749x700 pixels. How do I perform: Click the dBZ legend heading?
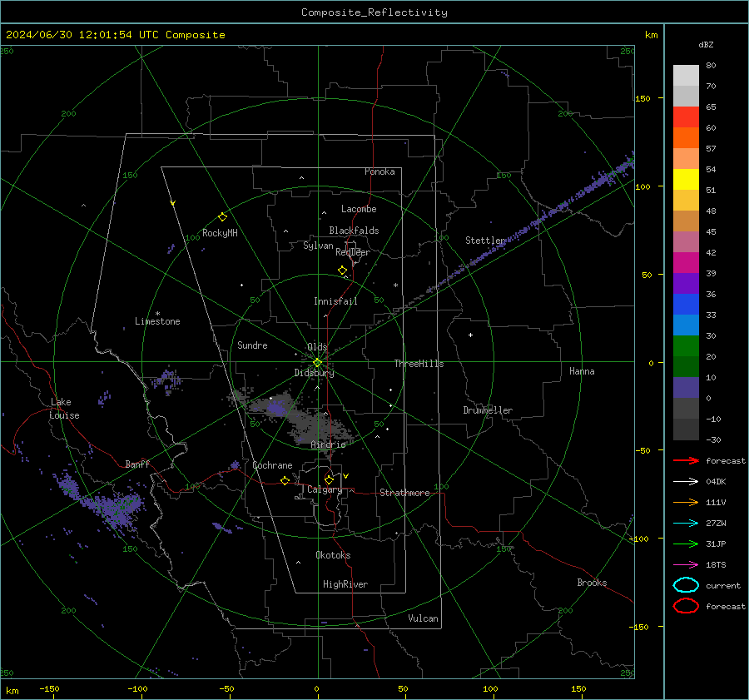tap(706, 44)
